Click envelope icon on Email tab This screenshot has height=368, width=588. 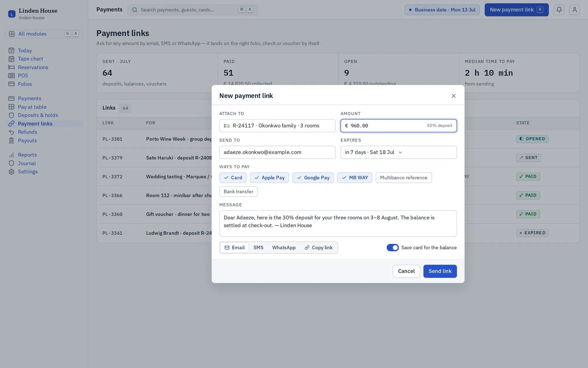tap(227, 248)
